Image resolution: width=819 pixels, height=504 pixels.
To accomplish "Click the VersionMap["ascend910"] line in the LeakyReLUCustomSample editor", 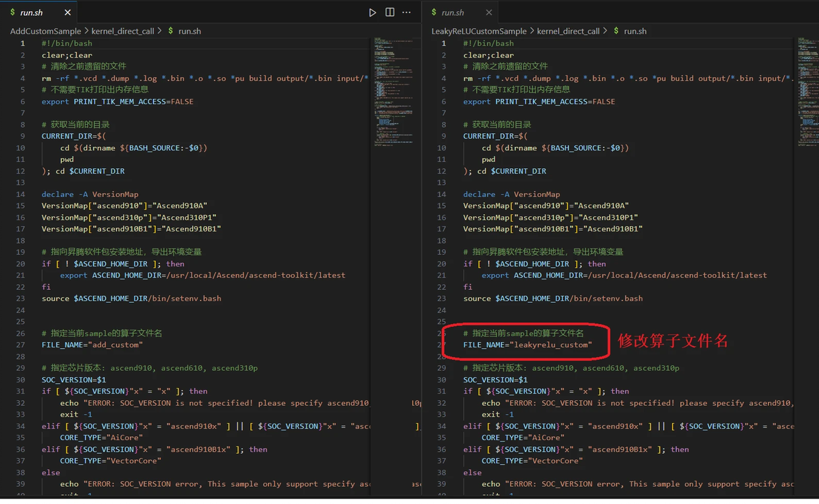I will [x=546, y=205].
